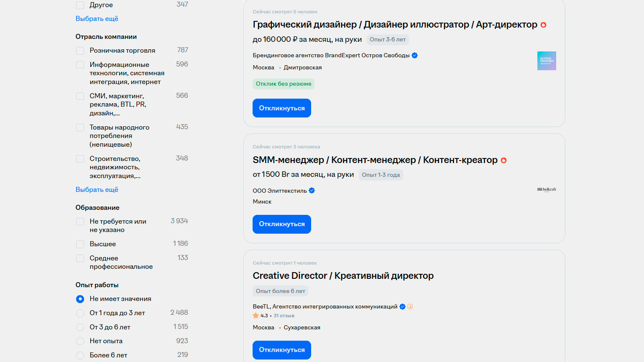Click the fire icon beside the SMM-менеджер title
Image resolution: width=644 pixels, height=362 pixels.
point(503,161)
